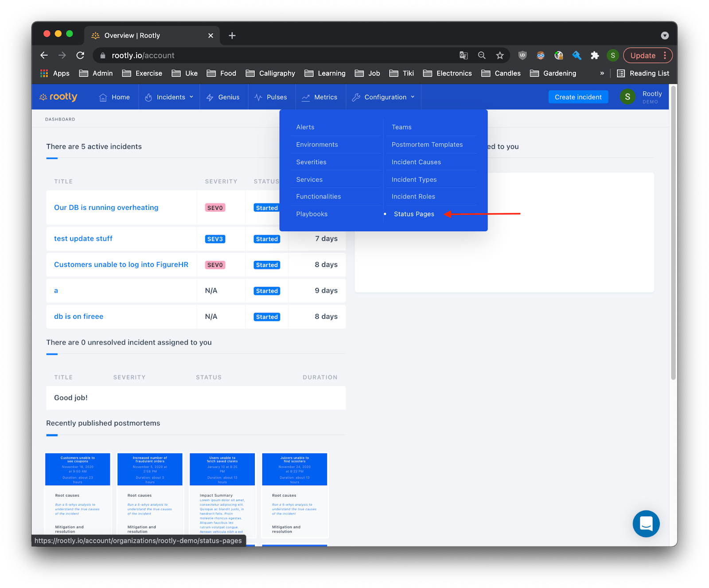Reload the page
Image resolution: width=709 pixels, height=588 pixels.
pyautogui.click(x=80, y=55)
